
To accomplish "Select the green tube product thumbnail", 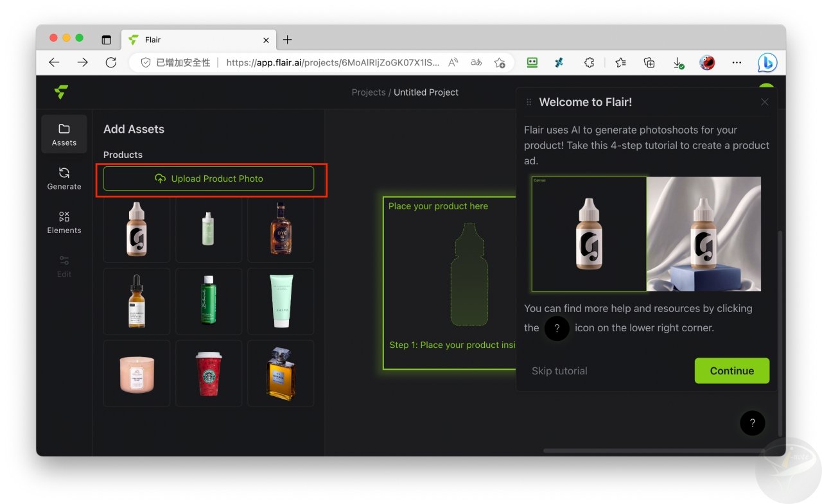I will (x=281, y=301).
